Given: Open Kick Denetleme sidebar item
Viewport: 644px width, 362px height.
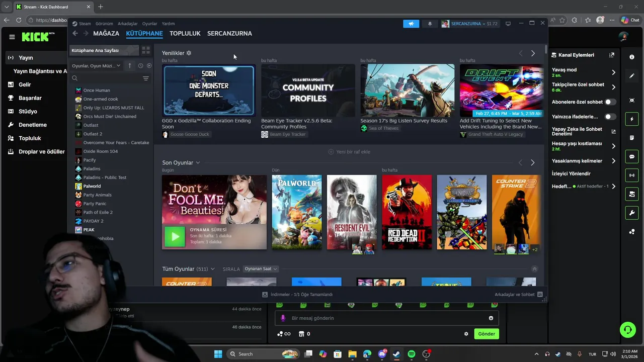Looking at the screenshot, I should pyautogui.click(x=33, y=125).
